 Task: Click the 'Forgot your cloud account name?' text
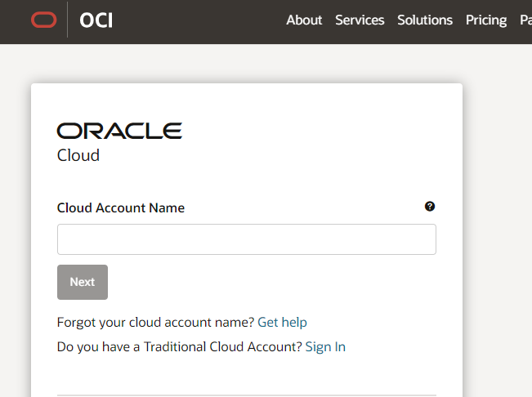pyautogui.click(x=155, y=322)
